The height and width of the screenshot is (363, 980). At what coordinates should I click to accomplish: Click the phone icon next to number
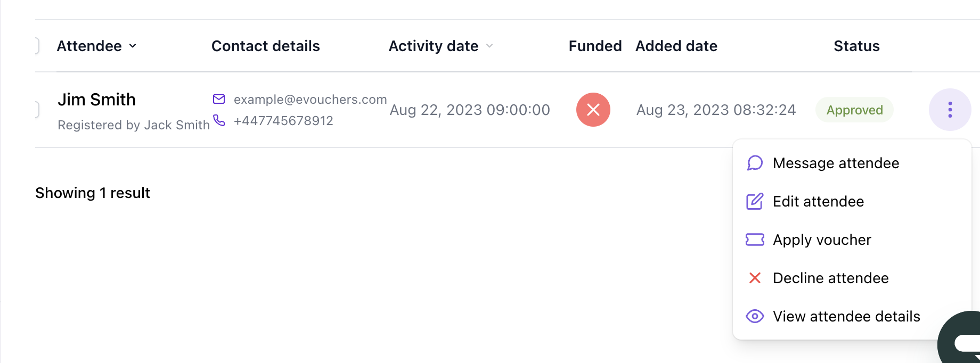pos(219,120)
